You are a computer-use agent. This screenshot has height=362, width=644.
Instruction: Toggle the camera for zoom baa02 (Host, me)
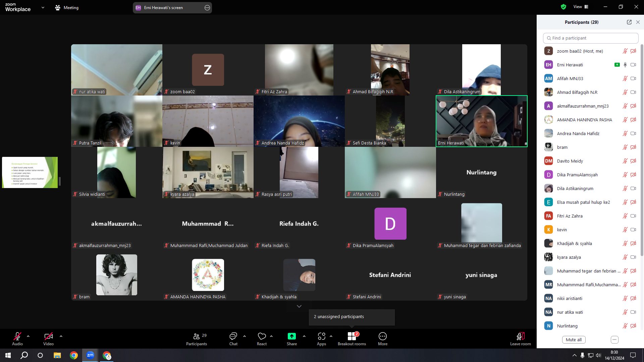coord(633,51)
